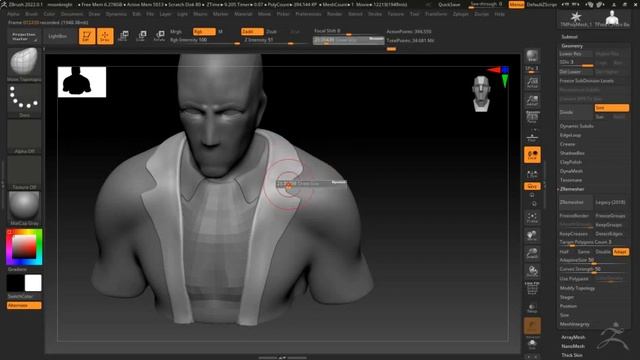
Task: Click the Draw mode button
Action: (105, 36)
